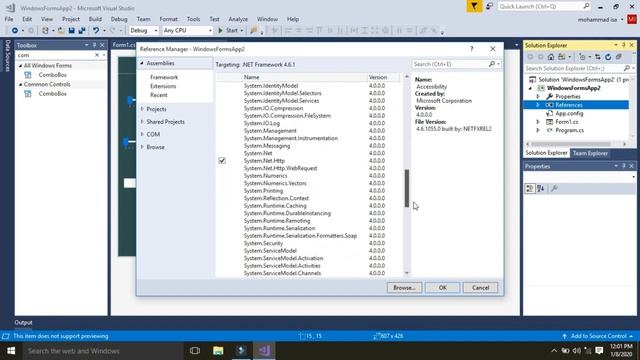
Task: Click the Categorized icon in Properties panel
Action: click(530, 189)
